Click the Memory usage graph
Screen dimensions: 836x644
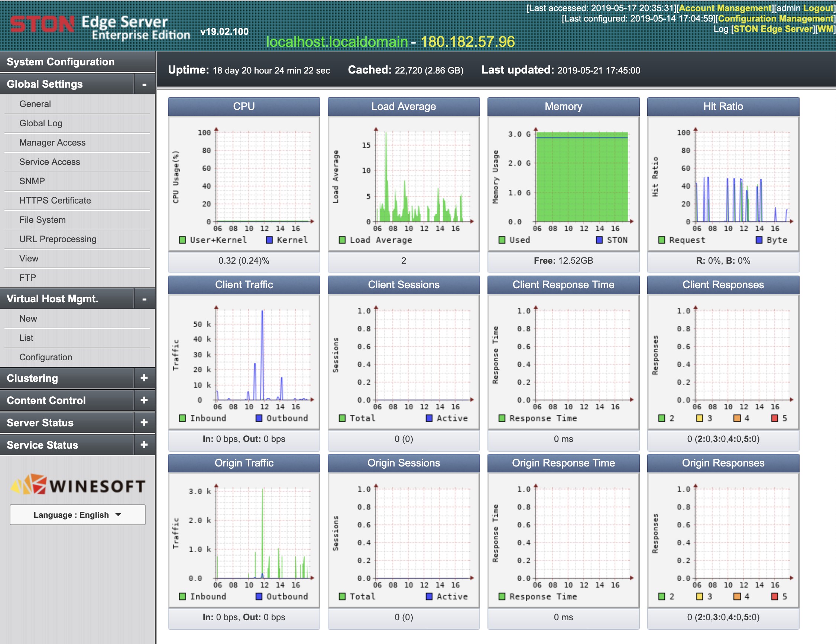click(563, 184)
